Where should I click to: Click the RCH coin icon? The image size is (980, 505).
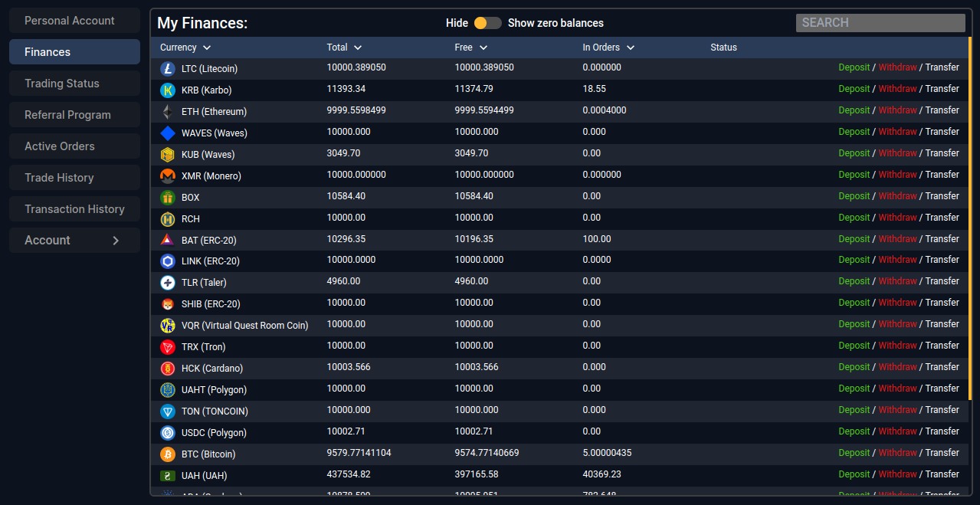pyautogui.click(x=168, y=219)
